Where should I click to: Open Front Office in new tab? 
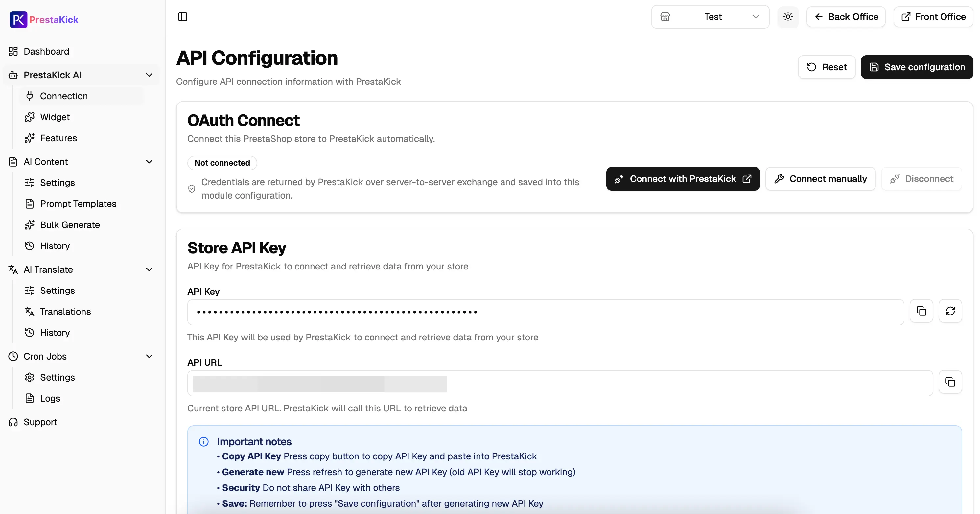pos(933,17)
